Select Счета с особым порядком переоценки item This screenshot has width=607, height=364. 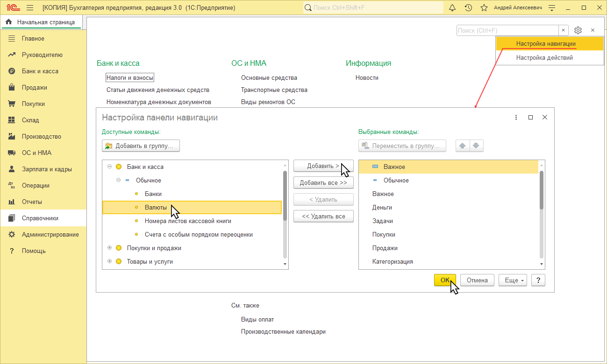pos(192,234)
